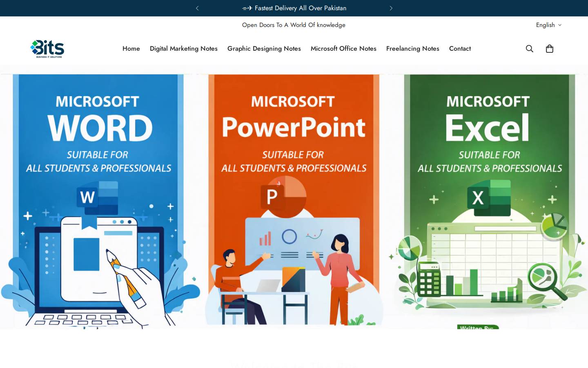Open the Contact menu item
This screenshot has height=368, width=588.
pyautogui.click(x=460, y=49)
